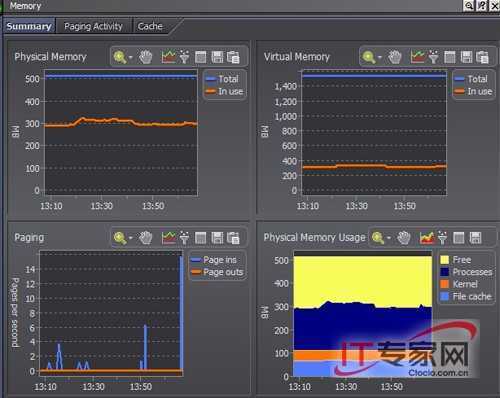The width and height of the screenshot is (500, 398).
Task: Click the light blue File cache legend swatch
Action: [x=445, y=297]
